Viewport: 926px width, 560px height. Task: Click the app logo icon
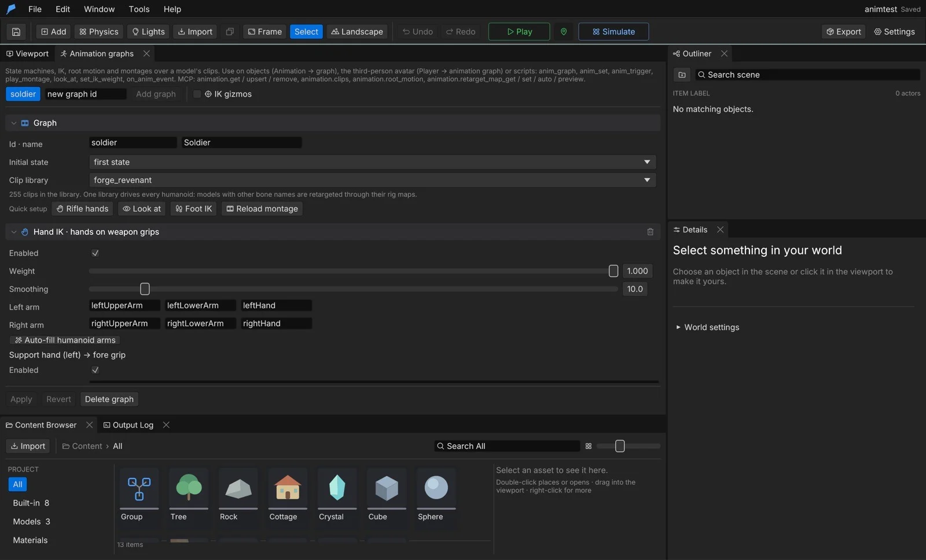[x=11, y=9]
